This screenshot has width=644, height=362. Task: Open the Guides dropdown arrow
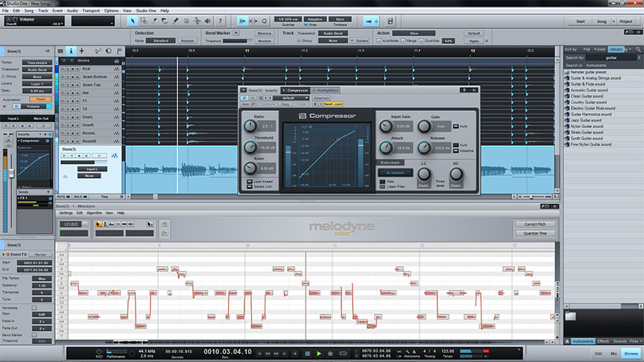tap(352, 41)
